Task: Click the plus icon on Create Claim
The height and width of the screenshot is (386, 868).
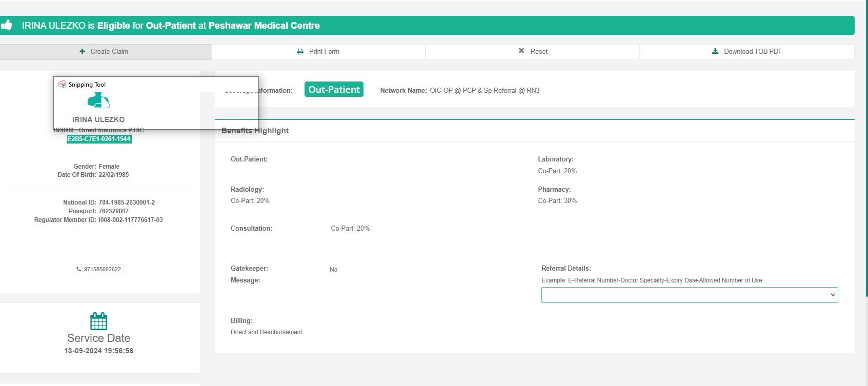Action: (x=83, y=51)
